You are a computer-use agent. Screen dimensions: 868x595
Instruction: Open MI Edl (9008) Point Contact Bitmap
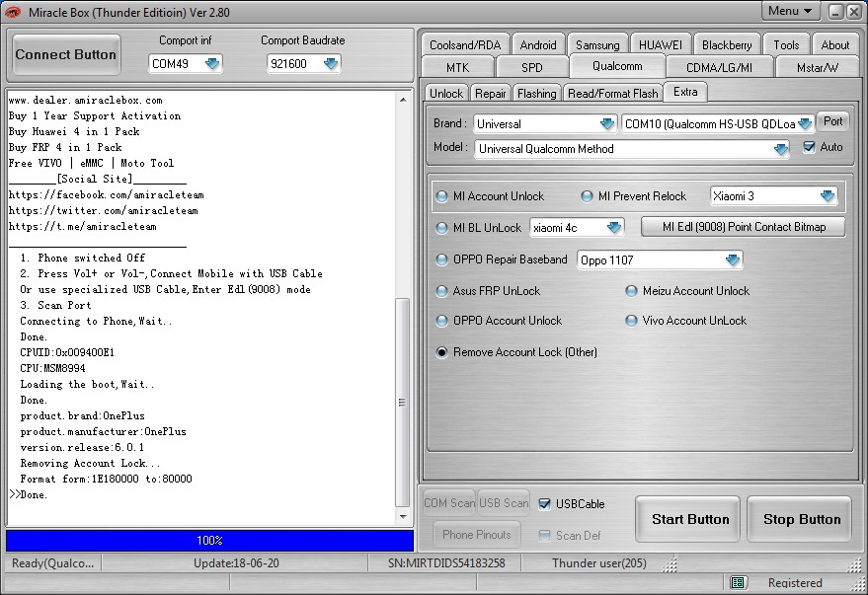coord(744,227)
